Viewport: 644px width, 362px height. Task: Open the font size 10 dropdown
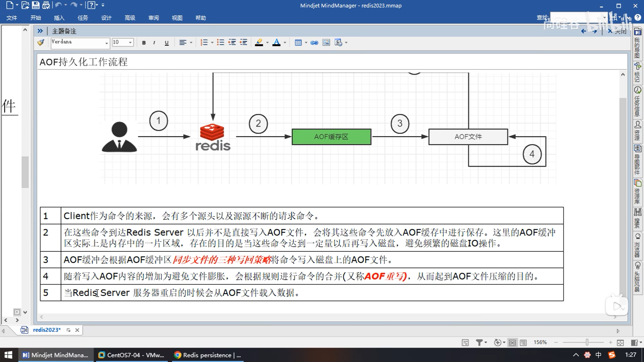pyautogui.click(x=130, y=43)
